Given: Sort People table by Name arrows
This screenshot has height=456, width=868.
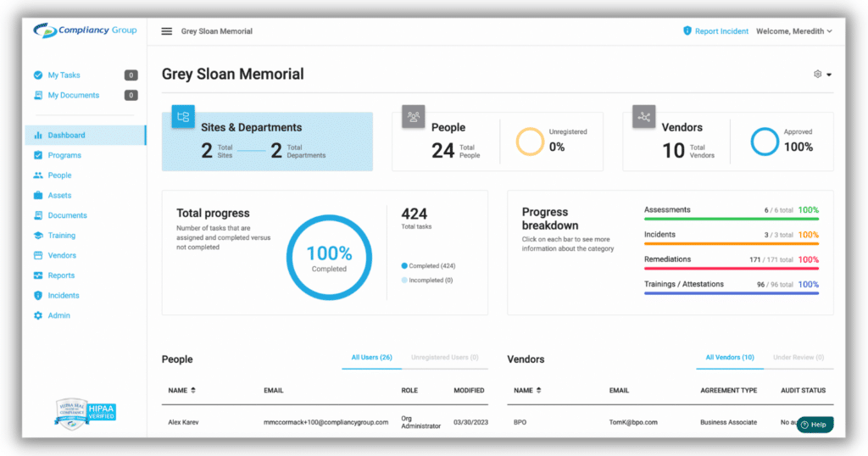Looking at the screenshot, I should [x=193, y=390].
